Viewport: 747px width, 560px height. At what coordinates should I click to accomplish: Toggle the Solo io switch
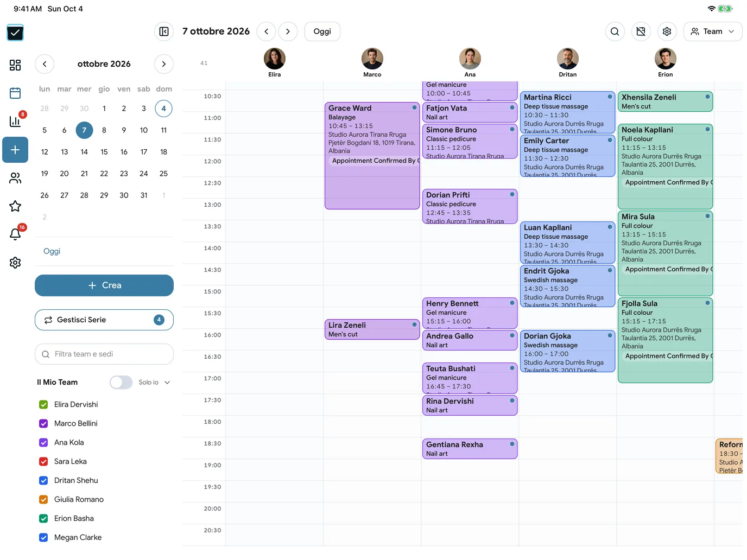tap(121, 383)
